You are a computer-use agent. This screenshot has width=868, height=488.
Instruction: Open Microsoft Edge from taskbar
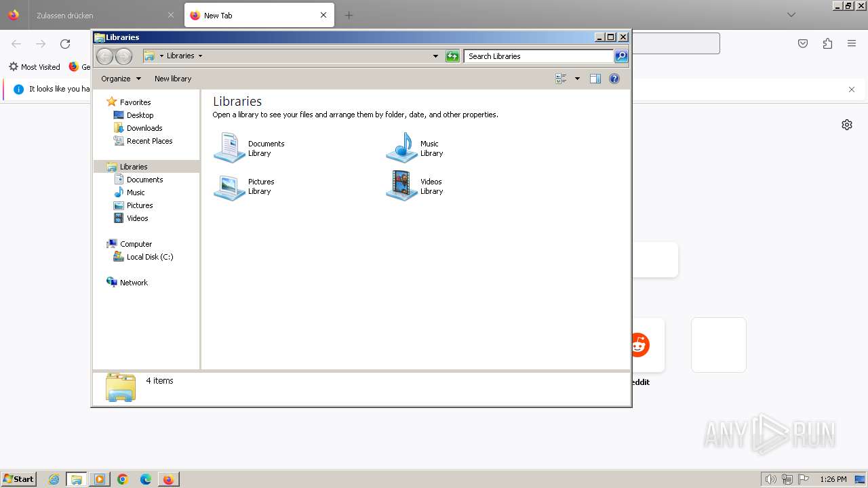(x=146, y=479)
